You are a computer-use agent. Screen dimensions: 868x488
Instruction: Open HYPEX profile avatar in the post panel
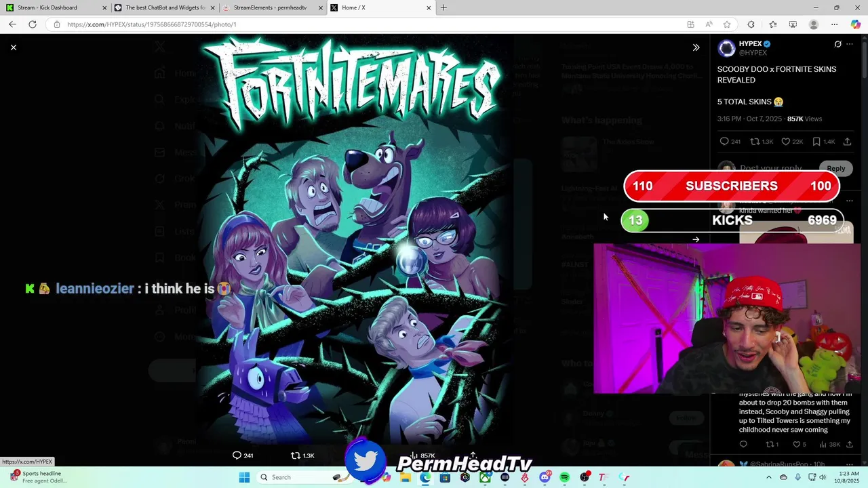coord(726,48)
